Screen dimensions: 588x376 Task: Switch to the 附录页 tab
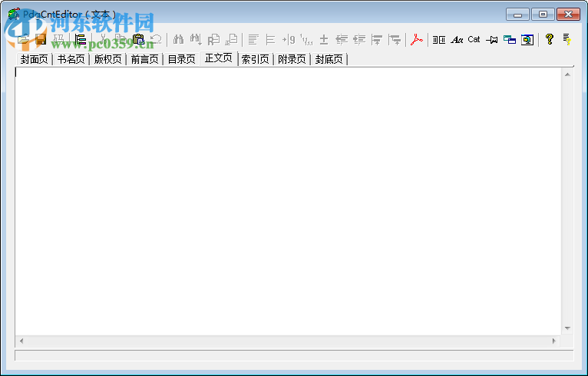[292, 59]
